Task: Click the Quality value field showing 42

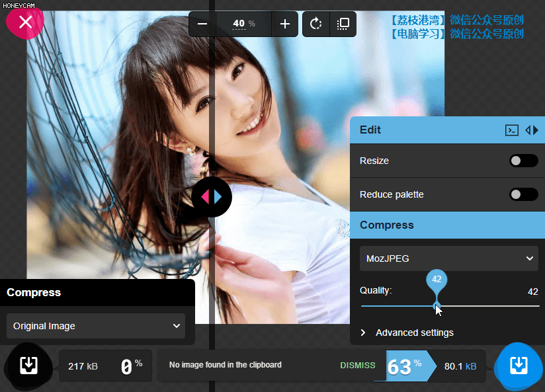Action: (532, 292)
